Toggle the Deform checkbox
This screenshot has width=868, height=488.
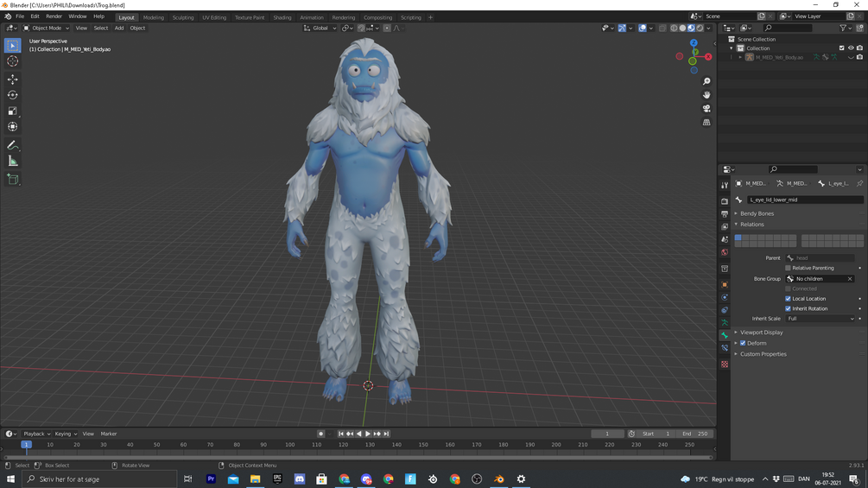(743, 343)
